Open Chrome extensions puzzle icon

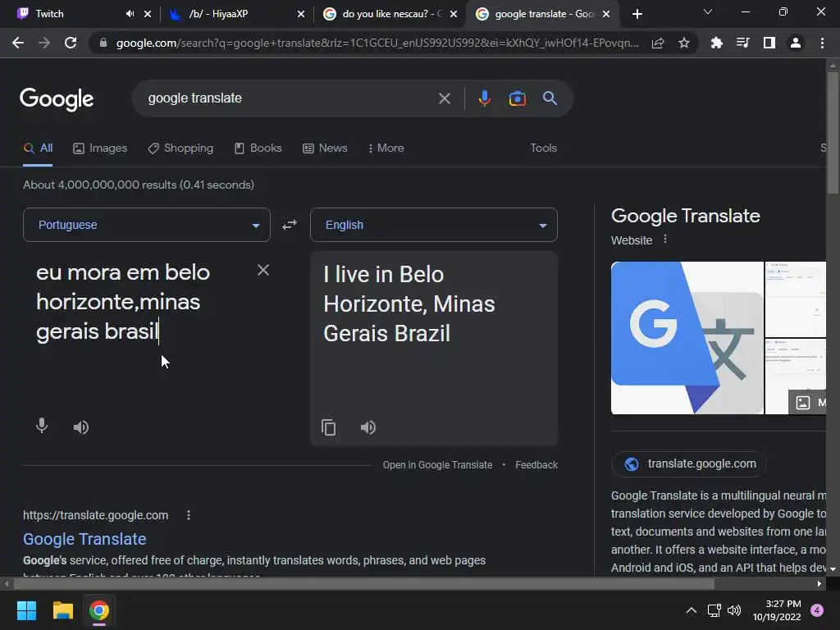click(716, 43)
